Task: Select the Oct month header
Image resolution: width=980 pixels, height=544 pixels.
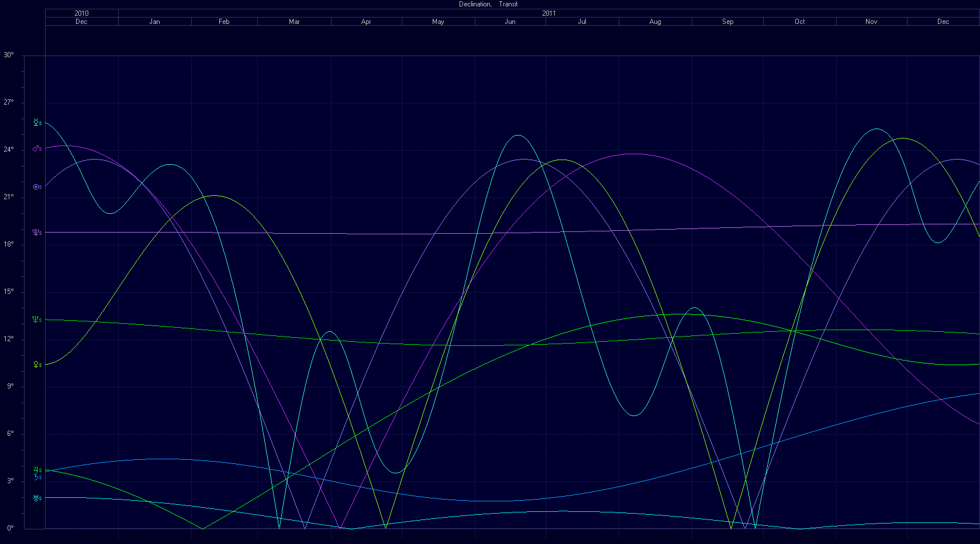Action: [x=799, y=22]
